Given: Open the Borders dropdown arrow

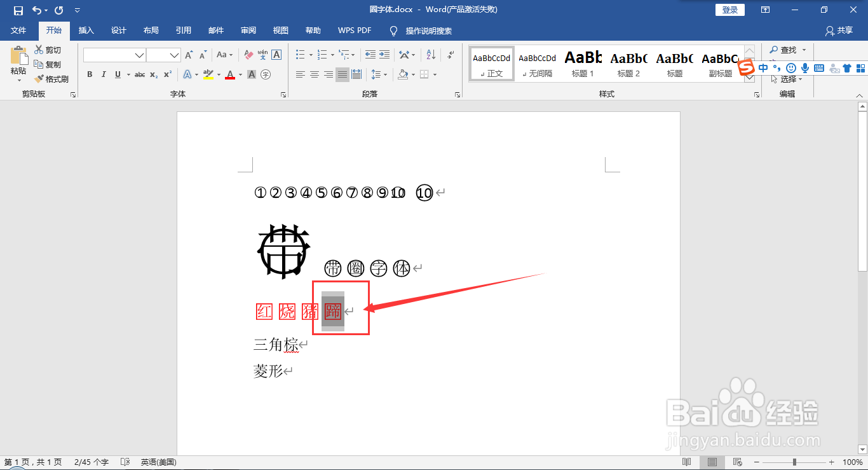Looking at the screenshot, I should click(x=435, y=74).
